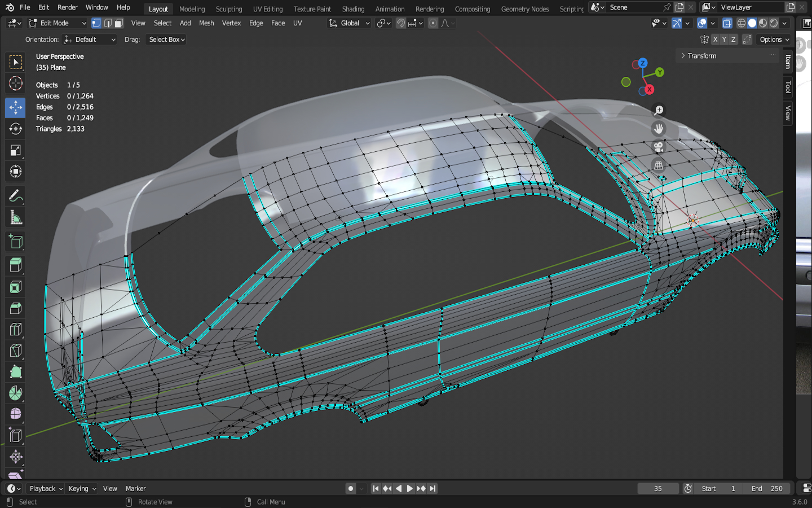The height and width of the screenshot is (508, 812).
Task: Open the Options popover button
Action: click(774, 40)
